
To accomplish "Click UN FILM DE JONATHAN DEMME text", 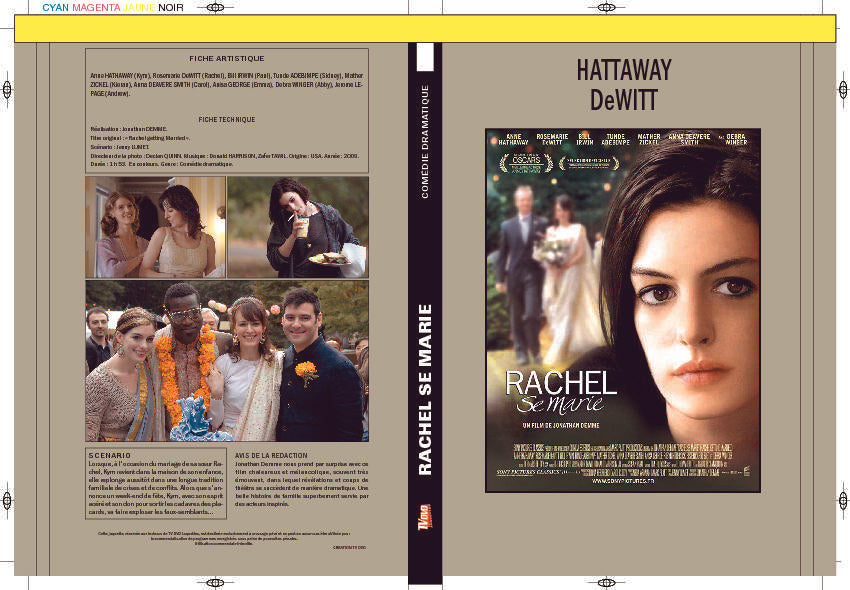I will point(561,426).
